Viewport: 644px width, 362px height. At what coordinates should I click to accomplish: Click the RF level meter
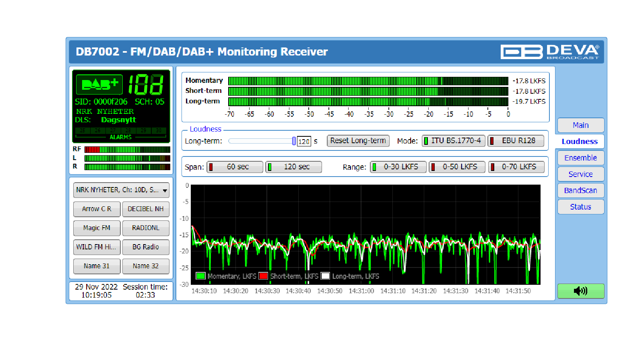(x=127, y=149)
